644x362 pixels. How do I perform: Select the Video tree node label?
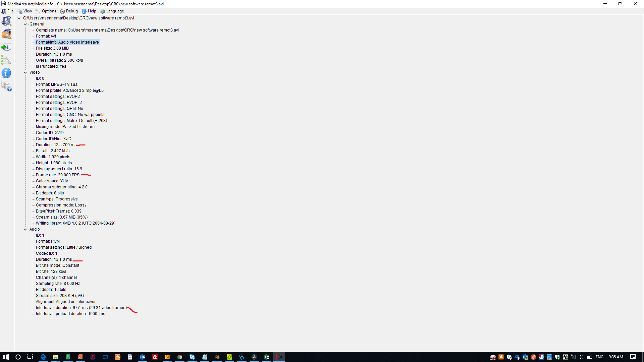pos(35,72)
